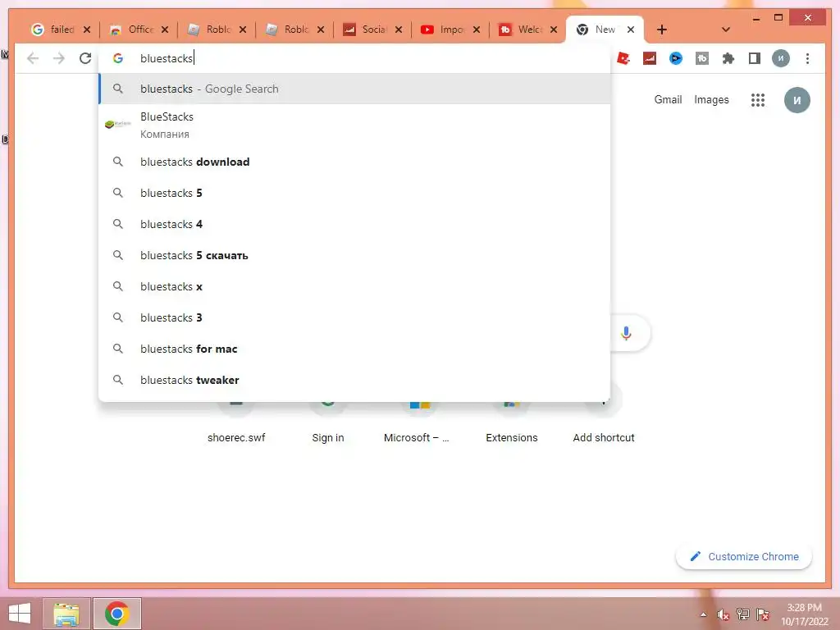Close the Office tab
Viewport: 840px width, 630px height.
click(164, 30)
